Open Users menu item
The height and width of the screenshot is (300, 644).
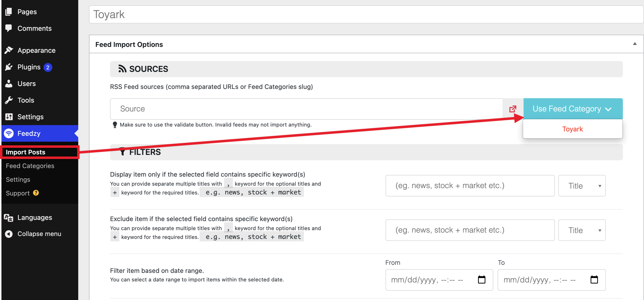coord(26,84)
